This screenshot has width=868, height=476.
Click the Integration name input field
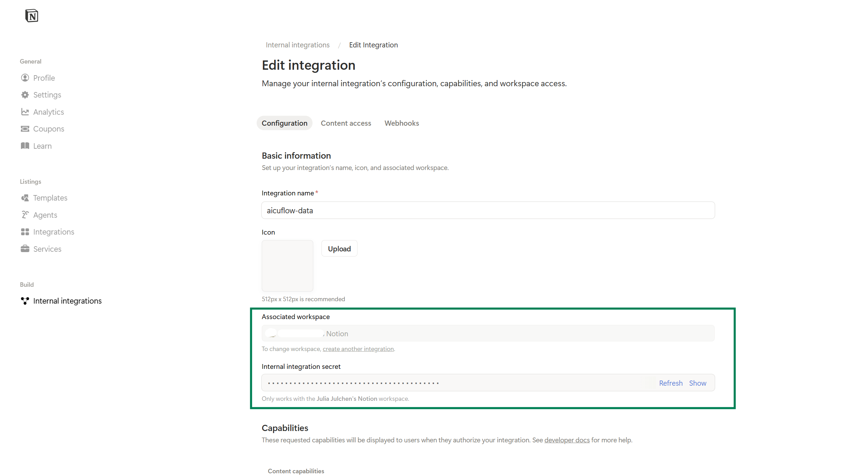point(488,211)
